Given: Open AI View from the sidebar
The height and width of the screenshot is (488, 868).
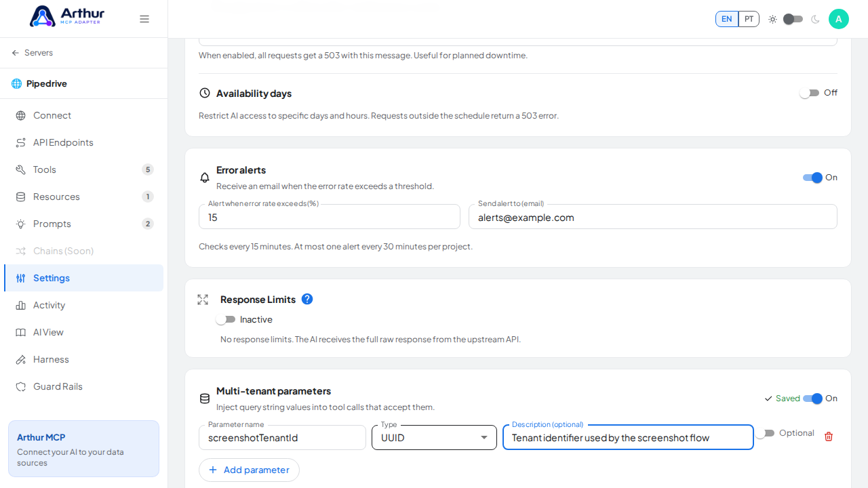Looking at the screenshot, I should pos(84,332).
